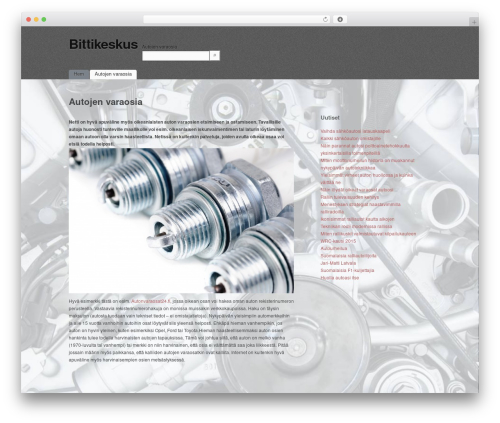This screenshot has width=500, height=423.
Task: Open the link starting with 'Rallin tuleva'
Action: point(350,197)
